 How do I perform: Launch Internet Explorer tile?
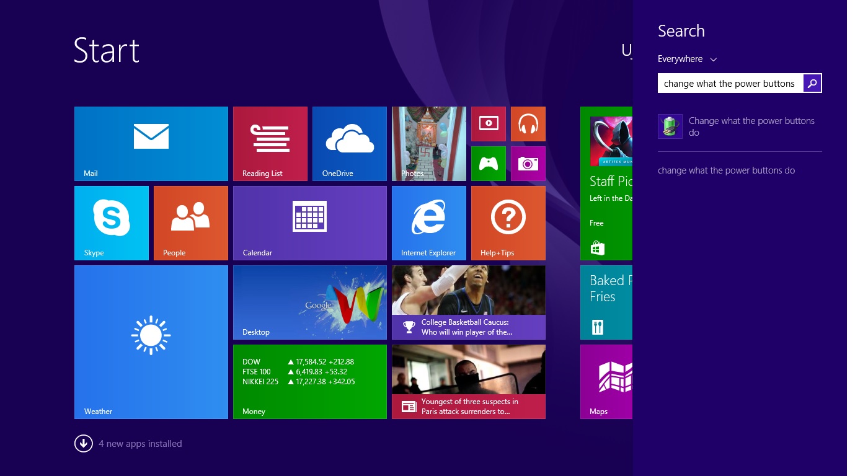coord(429,223)
